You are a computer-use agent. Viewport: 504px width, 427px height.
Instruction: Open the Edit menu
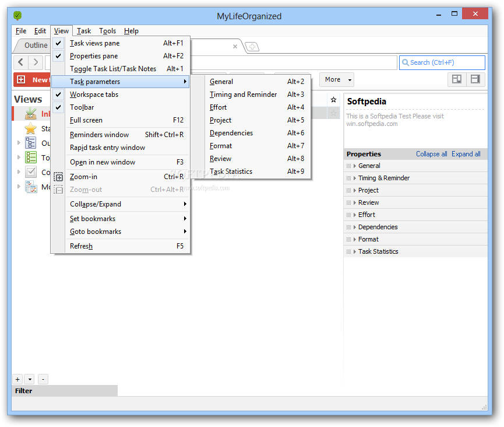point(40,31)
